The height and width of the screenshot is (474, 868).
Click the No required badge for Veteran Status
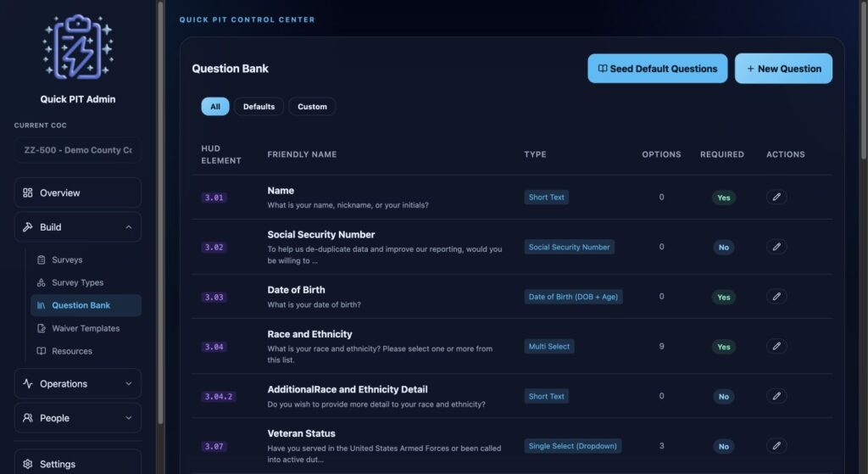[x=724, y=446]
